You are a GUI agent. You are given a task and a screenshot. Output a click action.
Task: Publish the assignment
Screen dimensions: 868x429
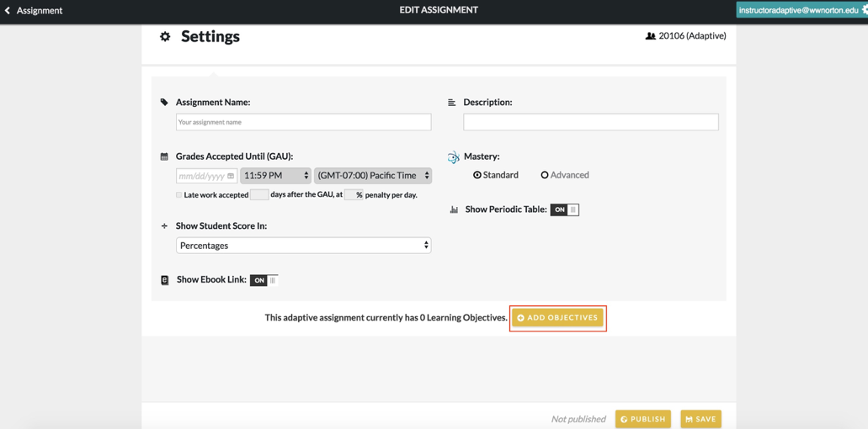pyautogui.click(x=642, y=419)
